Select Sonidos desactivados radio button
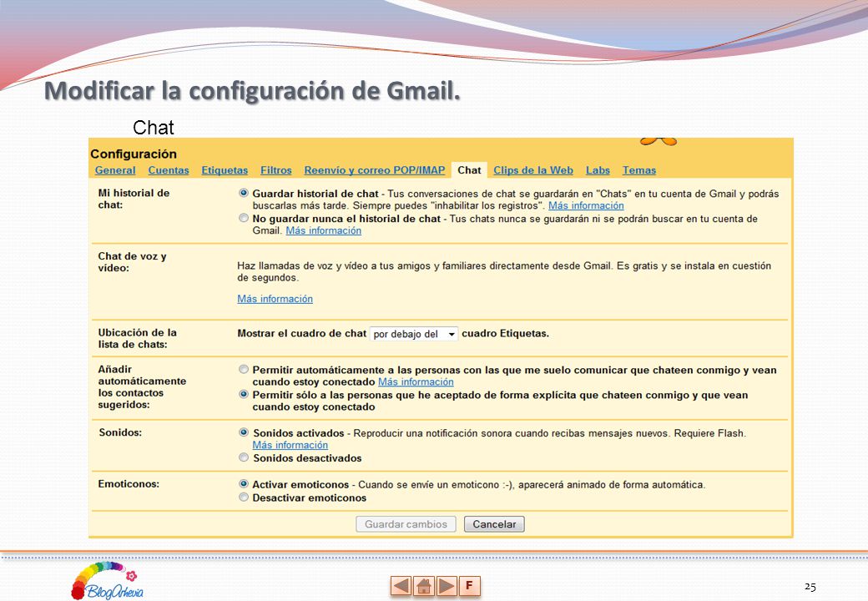Viewport: 868px width, 601px height. [x=244, y=457]
